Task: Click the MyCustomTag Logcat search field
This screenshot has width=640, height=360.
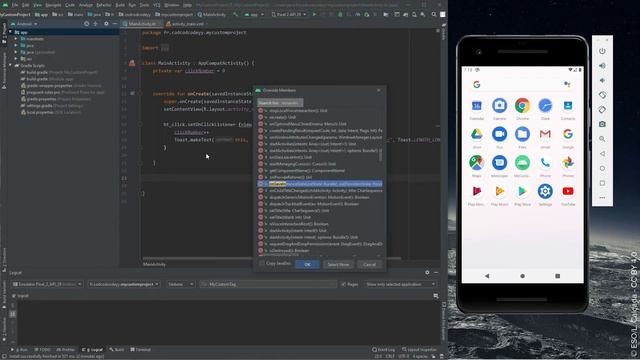Action: point(268,284)
